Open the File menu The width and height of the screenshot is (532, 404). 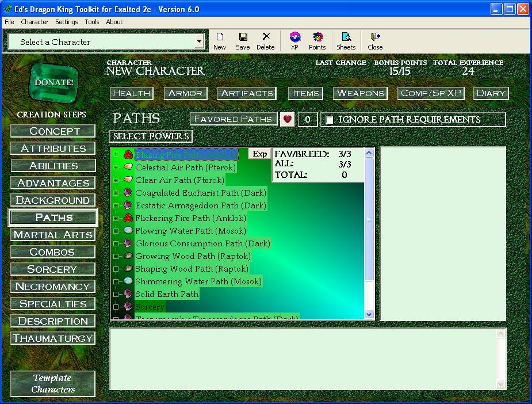point(9,22)
